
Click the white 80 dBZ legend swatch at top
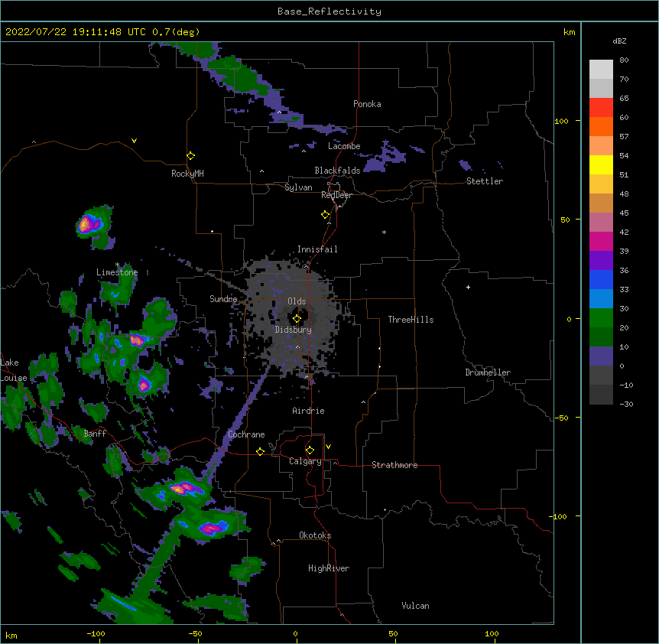click(601, 70)
